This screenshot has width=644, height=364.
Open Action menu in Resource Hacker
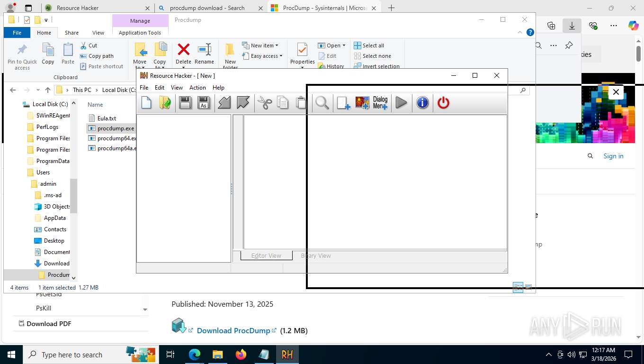197,88
